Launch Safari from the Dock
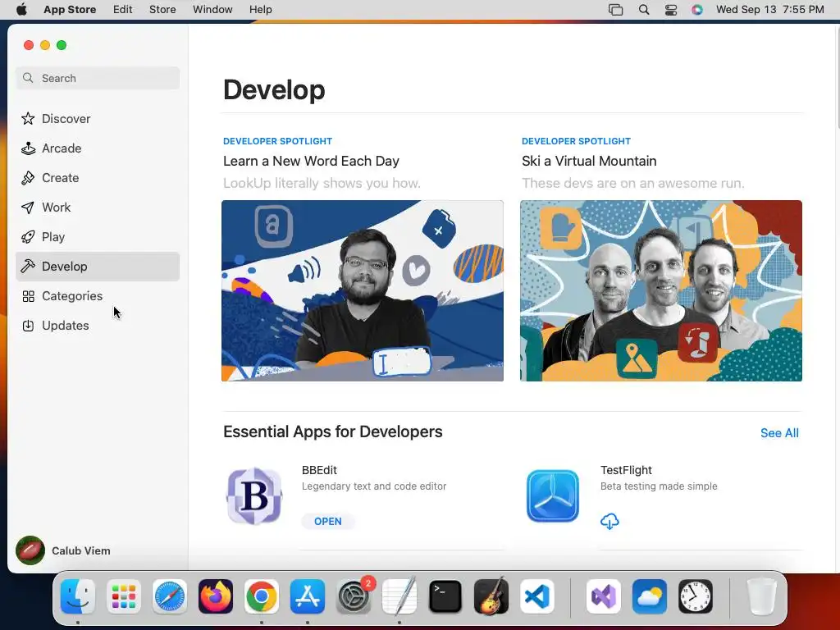 coord(170,596)
